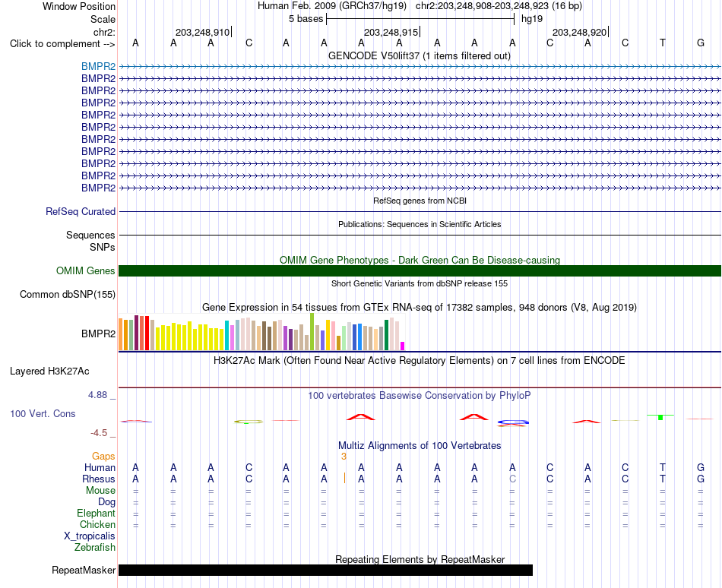Click the 'Click to complement -->' label

pos(62,44)
